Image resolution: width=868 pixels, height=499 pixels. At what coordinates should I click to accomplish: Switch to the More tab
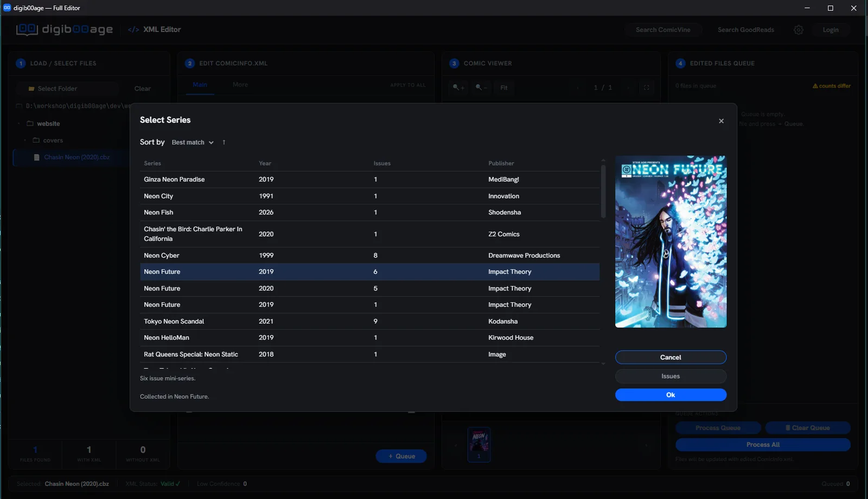click(240, 85)
